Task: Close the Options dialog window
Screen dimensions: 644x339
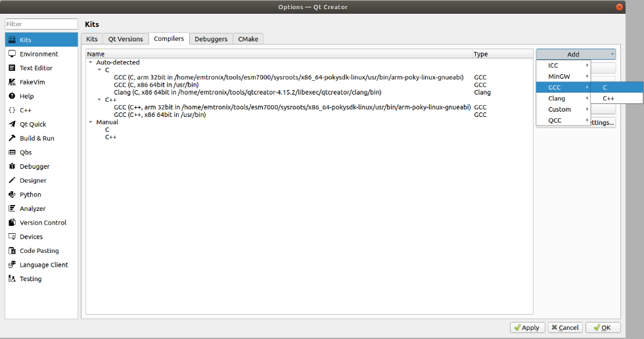Action: [619, 7]
